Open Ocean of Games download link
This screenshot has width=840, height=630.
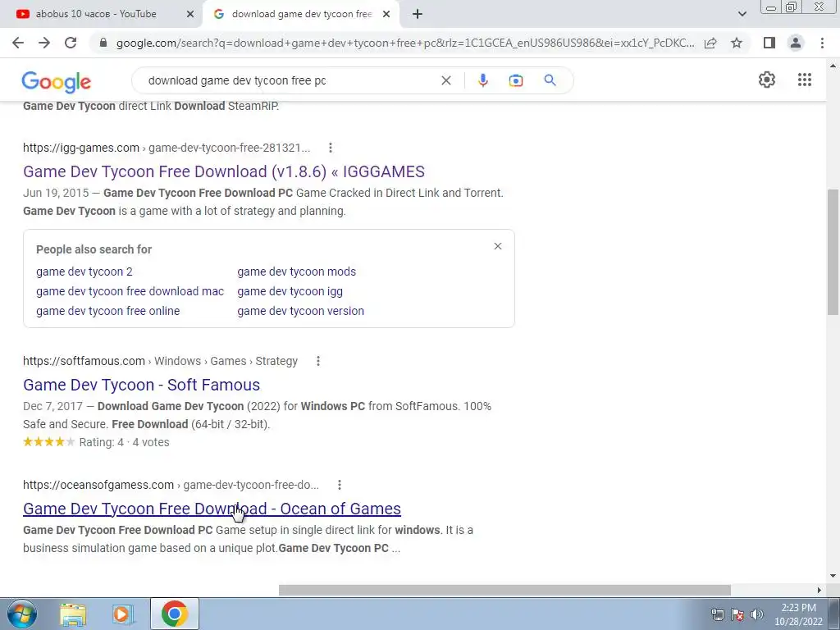click(x=212, y=509)
